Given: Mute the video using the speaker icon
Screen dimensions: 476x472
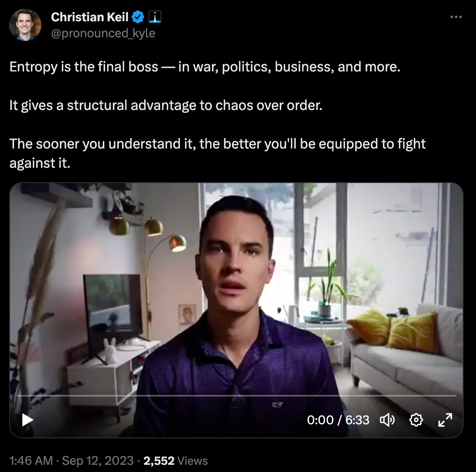Looking at the screenshot, I should (x=387, y=420).
